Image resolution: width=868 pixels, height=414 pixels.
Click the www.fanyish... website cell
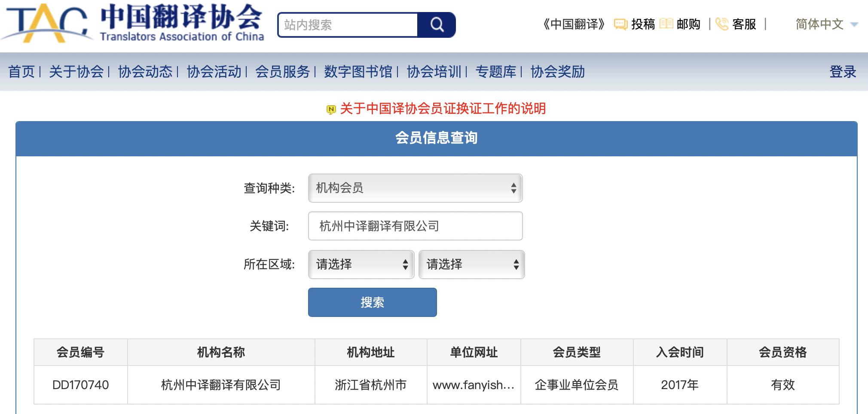tap(474, 385)
